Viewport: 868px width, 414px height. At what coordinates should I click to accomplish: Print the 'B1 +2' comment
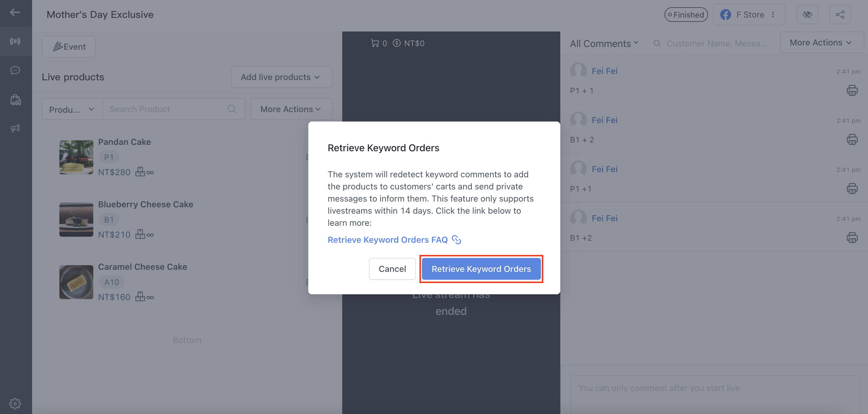(x=852, y=238)
